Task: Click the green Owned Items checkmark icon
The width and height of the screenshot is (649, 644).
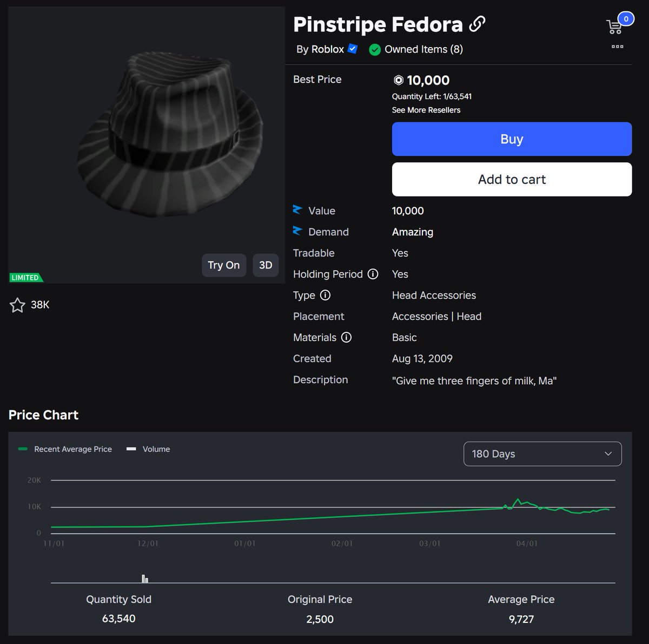Action: 375,50
